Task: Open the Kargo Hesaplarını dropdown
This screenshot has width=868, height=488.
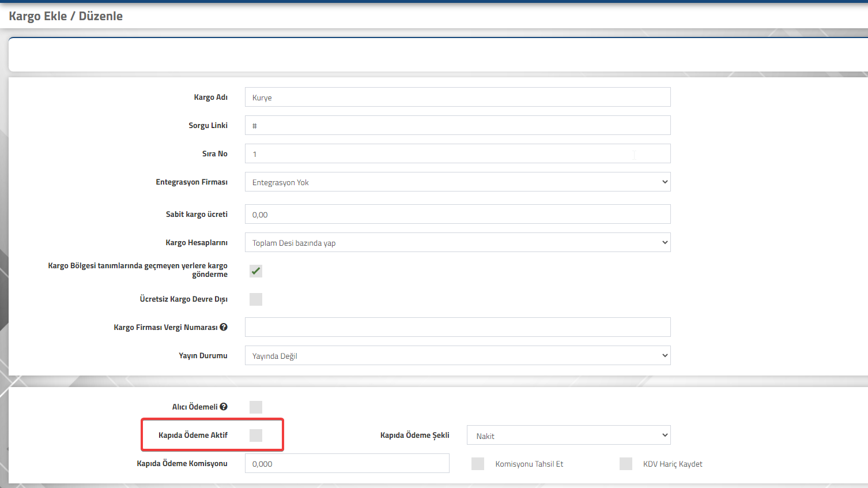Action: pos(458,242)
